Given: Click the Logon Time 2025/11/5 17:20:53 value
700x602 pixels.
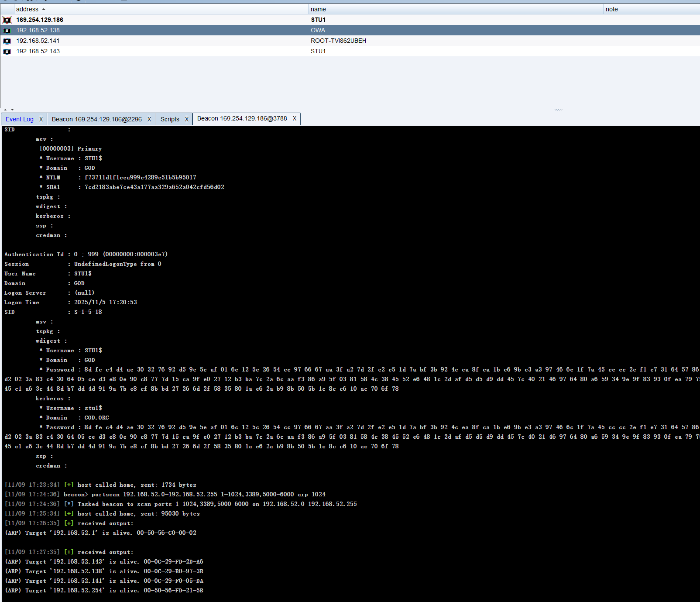Looking at the screenshot, I should tap(105, 302).
